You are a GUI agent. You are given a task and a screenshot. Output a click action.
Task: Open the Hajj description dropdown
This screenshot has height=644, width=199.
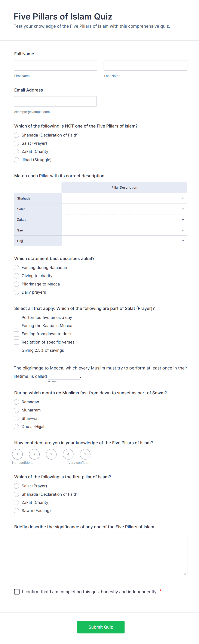coord(124,241)
